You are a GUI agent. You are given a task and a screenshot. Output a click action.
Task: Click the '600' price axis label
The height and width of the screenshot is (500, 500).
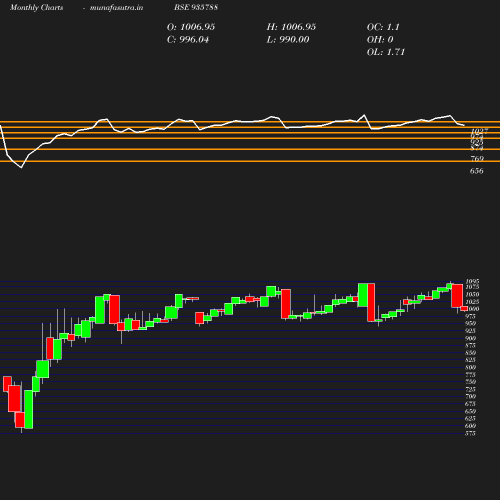click(x=470, y=426)
